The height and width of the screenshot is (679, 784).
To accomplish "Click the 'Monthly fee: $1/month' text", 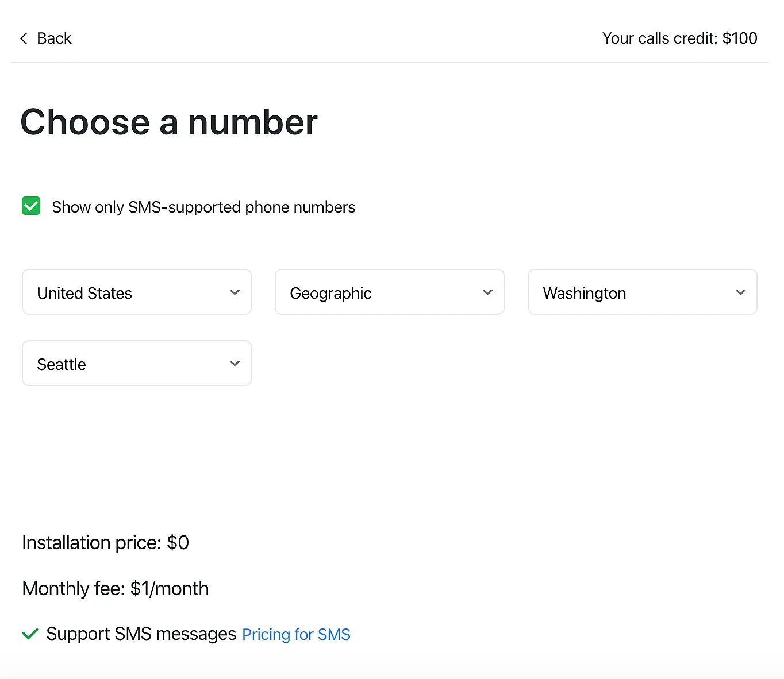I will (x=115, y=589).
